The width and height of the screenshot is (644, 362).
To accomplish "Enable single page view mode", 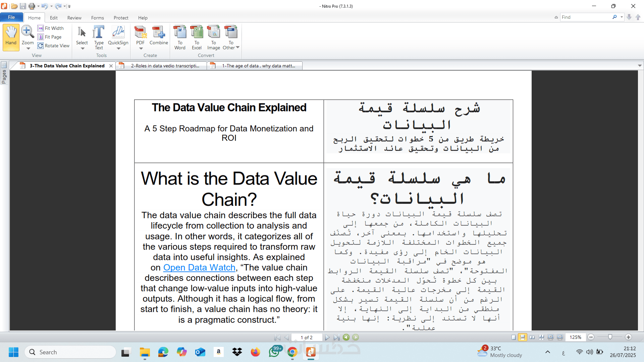I will [514, 338].
